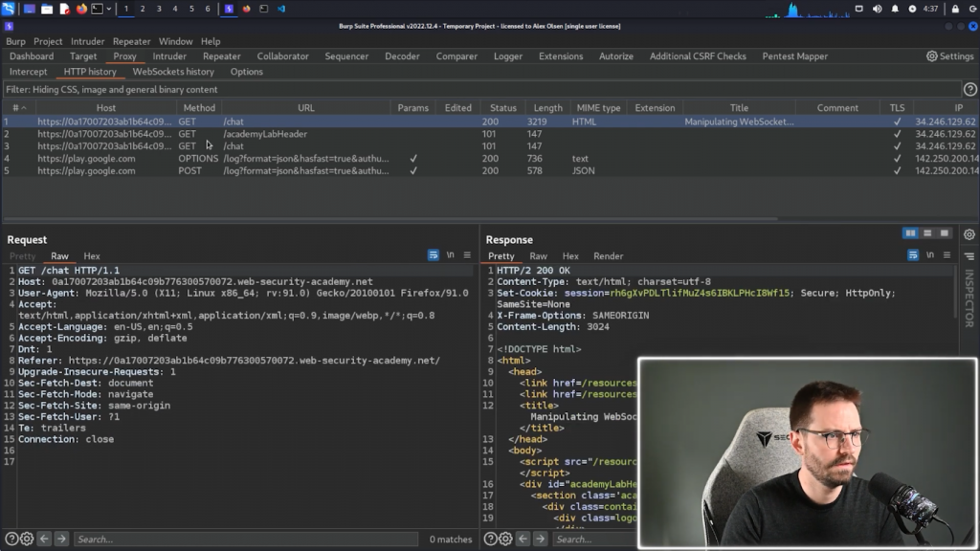This screenshot has width=980, height=551.
Task: Open the Response panel hamburger options menu
Action: coord(946,255)
